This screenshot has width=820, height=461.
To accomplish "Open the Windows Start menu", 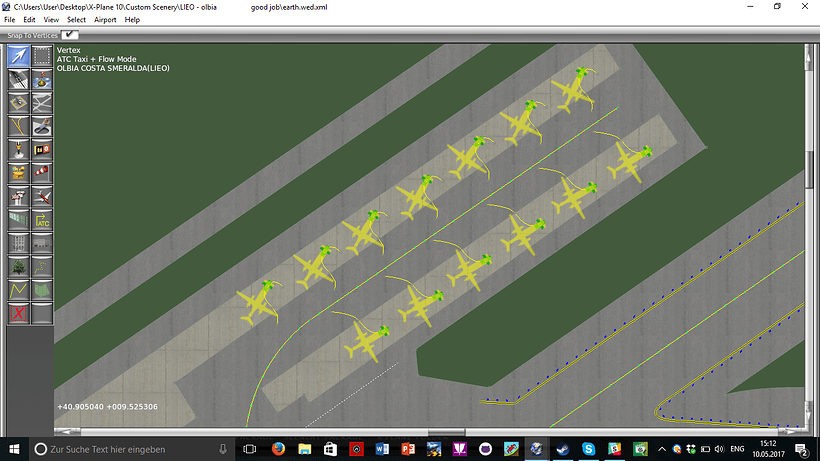I will 14,449.
